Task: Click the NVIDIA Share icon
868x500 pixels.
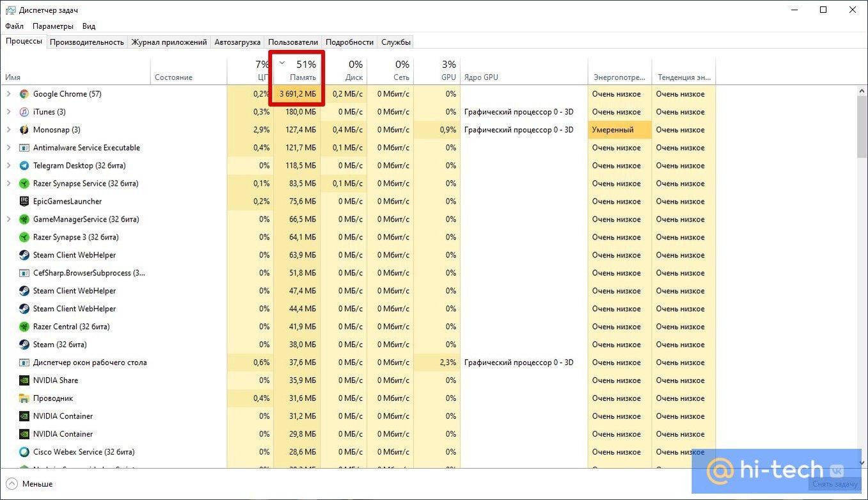Action: point(24,381)
